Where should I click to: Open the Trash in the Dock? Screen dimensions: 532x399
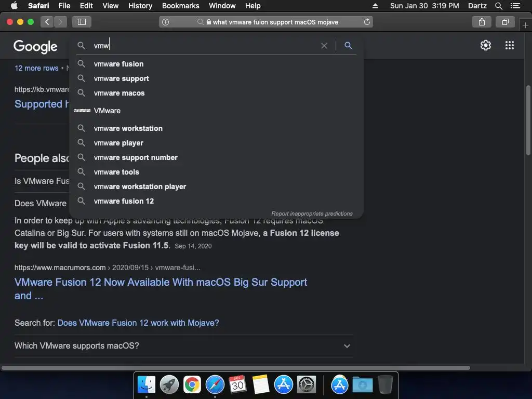coord(385,384)
